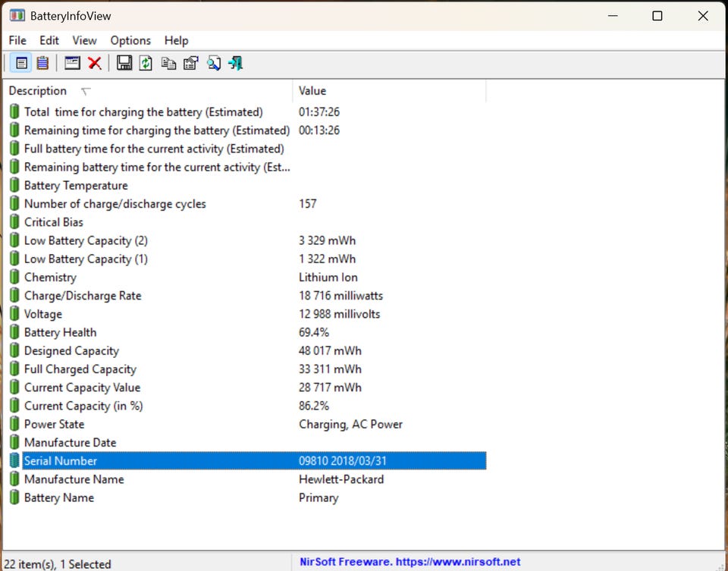Sort by the Description column header
728x571 pixels.
(x=38, y=91)
